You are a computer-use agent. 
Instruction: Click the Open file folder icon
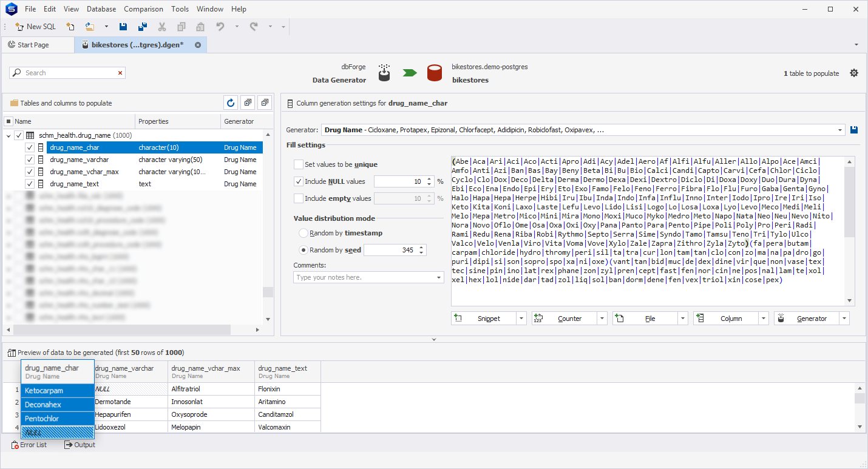tap(90, 27)
